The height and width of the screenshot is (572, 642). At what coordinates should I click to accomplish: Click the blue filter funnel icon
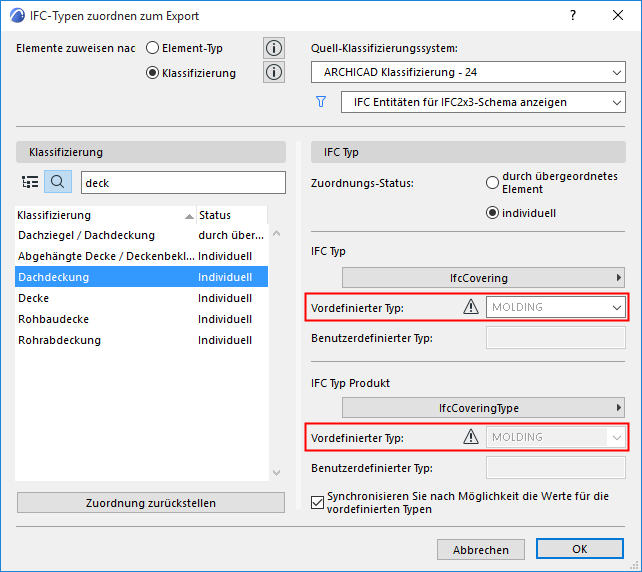coord(321,102)
